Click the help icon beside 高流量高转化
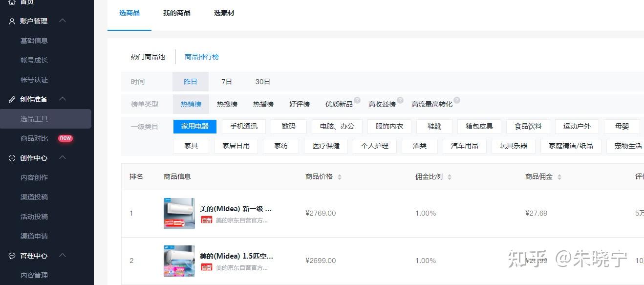Image resolution: width=644 pixels, height=285 pixels. click(457, 100)
